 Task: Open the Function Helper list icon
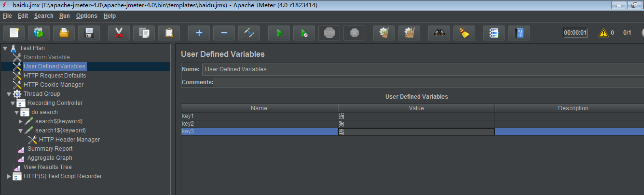(x=494, y=33)
